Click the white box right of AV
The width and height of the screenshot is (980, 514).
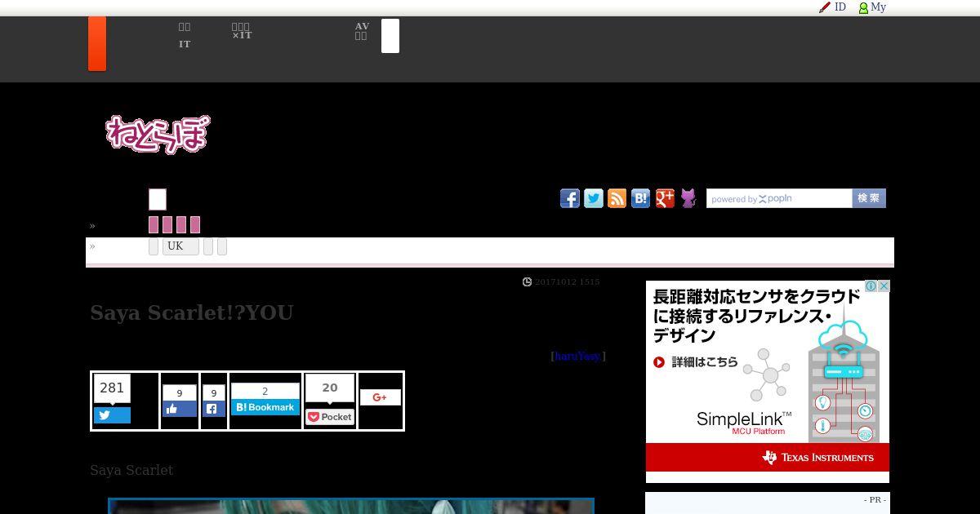pos(390,36)
